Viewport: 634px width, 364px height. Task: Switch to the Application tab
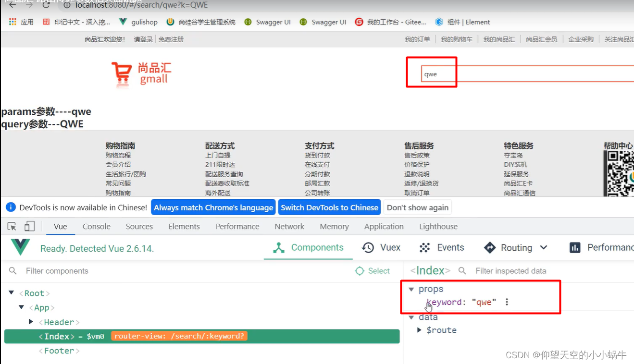(384, 226)
